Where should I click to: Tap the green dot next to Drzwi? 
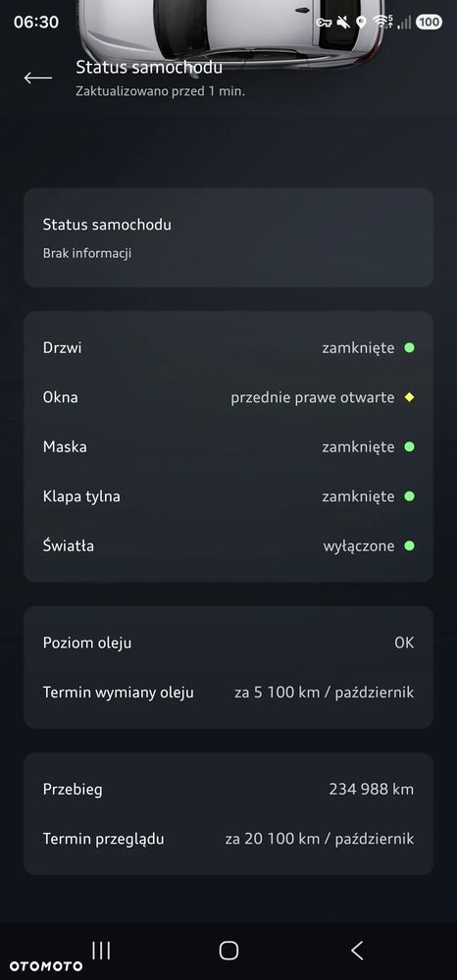410,347
